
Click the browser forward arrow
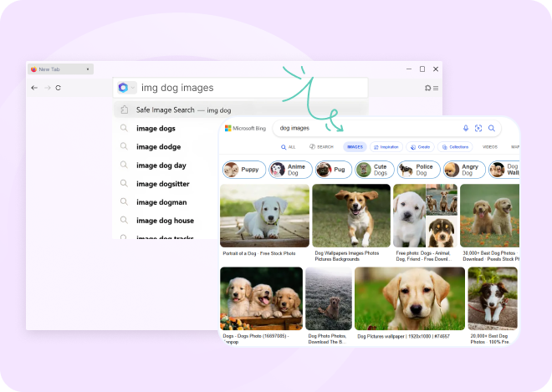pos(47,88)
